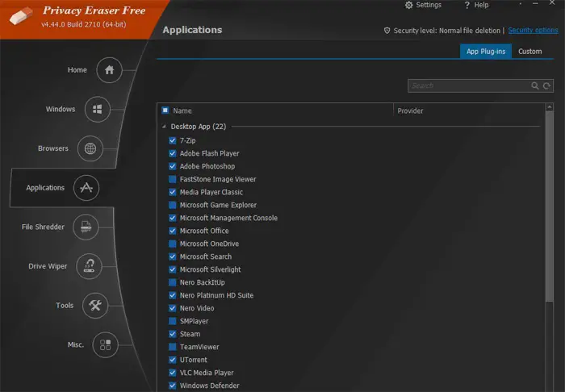Sort by the Provider column header

coord(410,111)
